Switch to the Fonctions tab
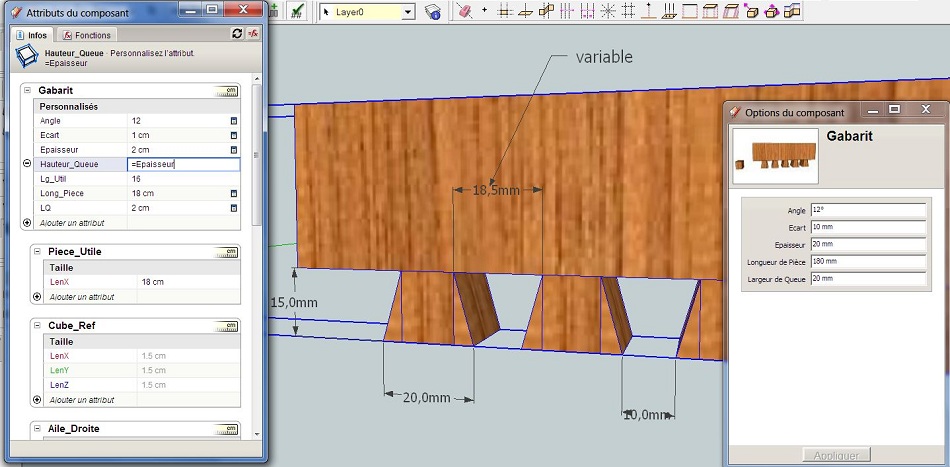950x467 pixels. 87,35
